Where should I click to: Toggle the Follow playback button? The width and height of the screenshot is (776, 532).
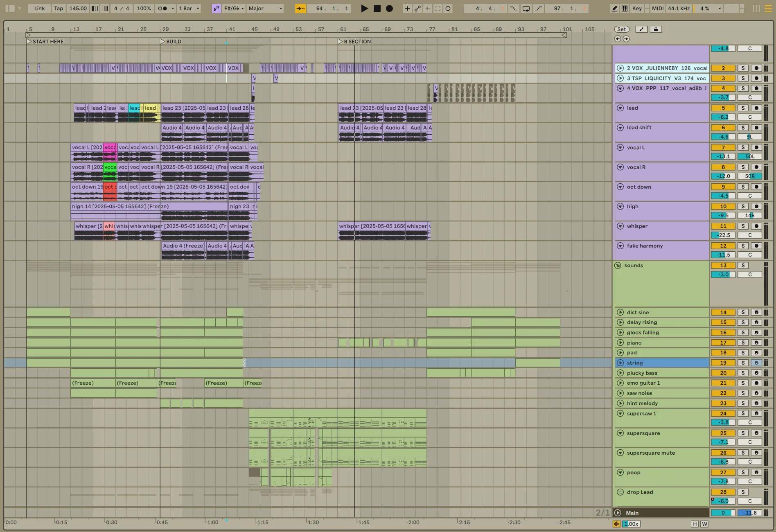point(300,8)
